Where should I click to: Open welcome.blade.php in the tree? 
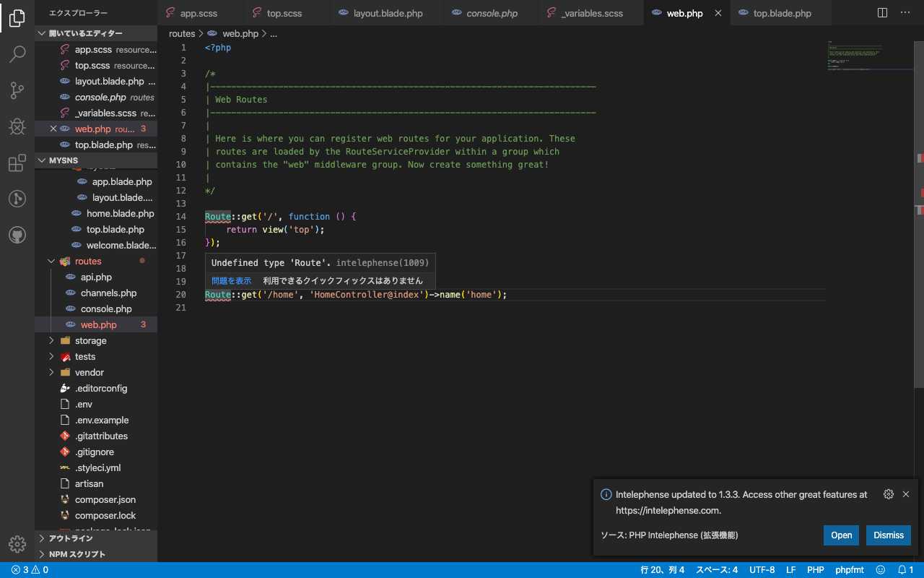coord(96,245)
